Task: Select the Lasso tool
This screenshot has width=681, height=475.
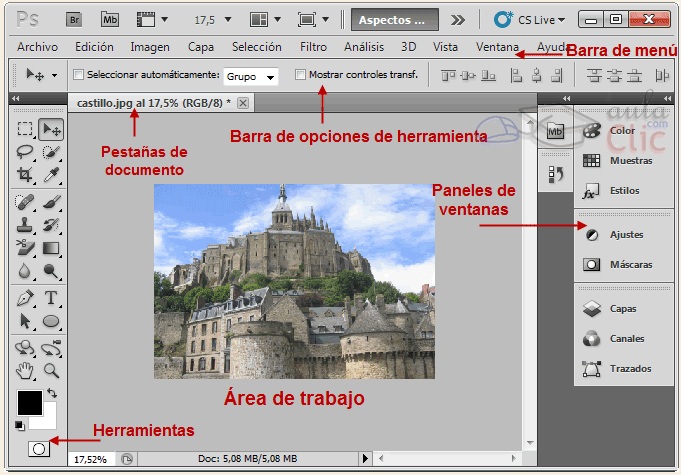Action: click(25, 152)
